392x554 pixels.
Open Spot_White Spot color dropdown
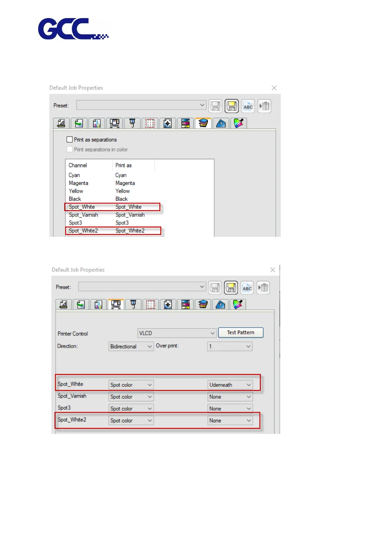click(131, 385)
